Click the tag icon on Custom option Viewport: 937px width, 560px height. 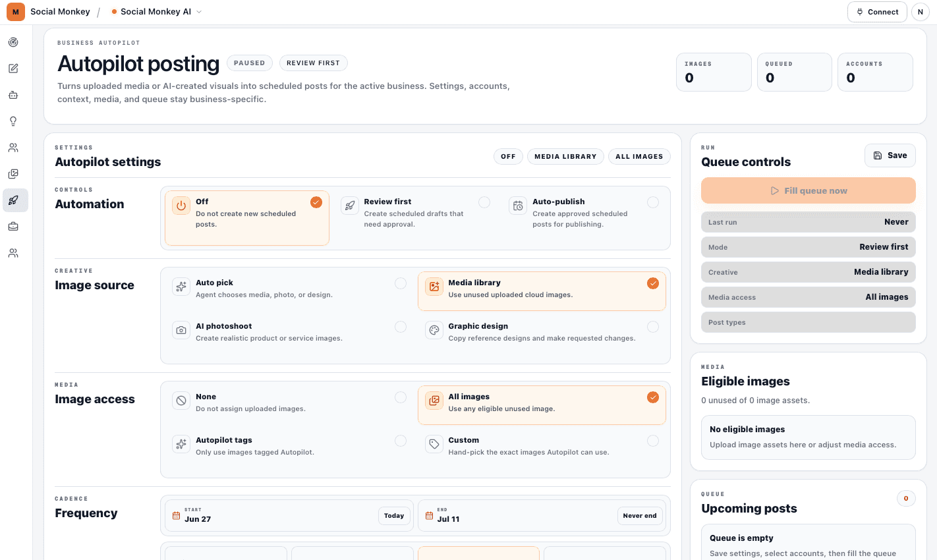click(x=434, y=444)
